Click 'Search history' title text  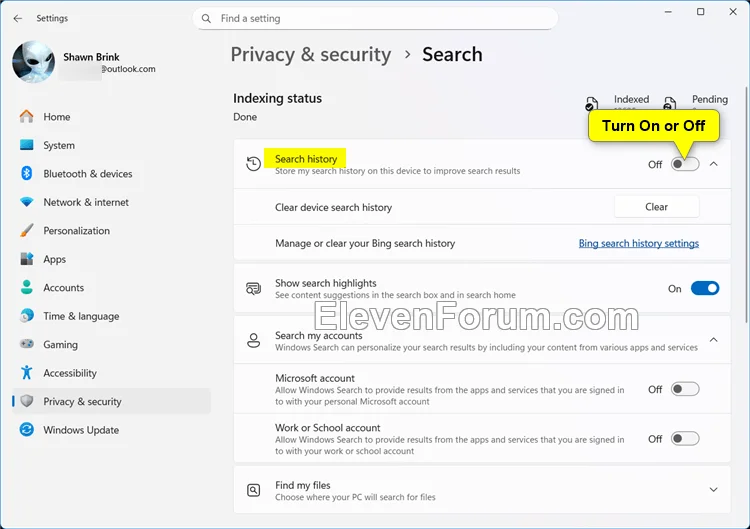306,159
